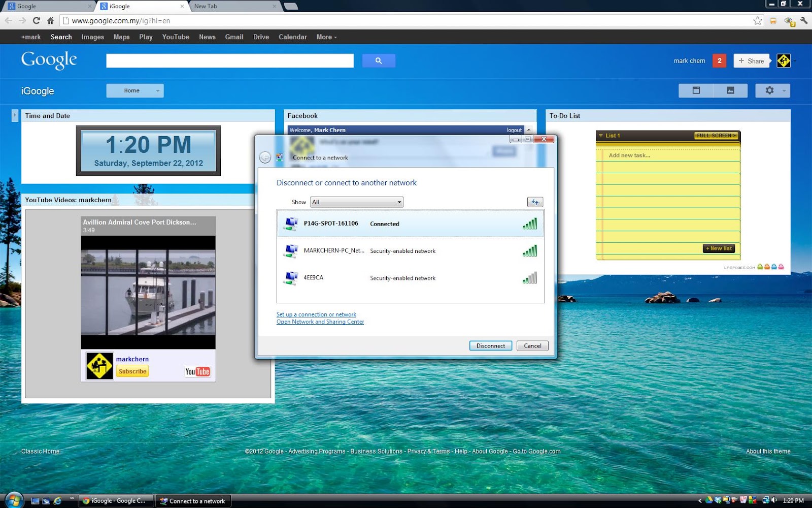Bookmark this page with the star icon
This screenshot has width=812, height=508.
[758, 21]
